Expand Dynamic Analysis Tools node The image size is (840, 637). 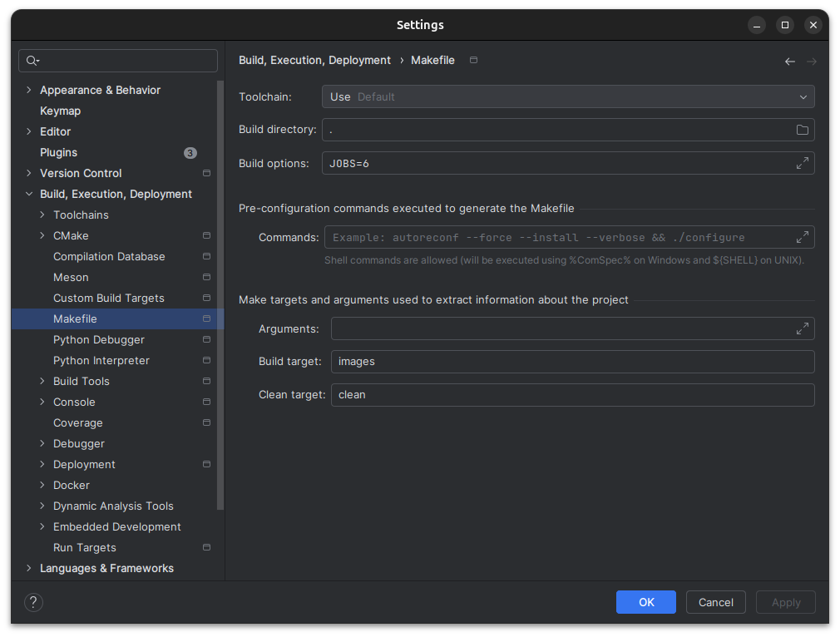(x=42, y=506)
